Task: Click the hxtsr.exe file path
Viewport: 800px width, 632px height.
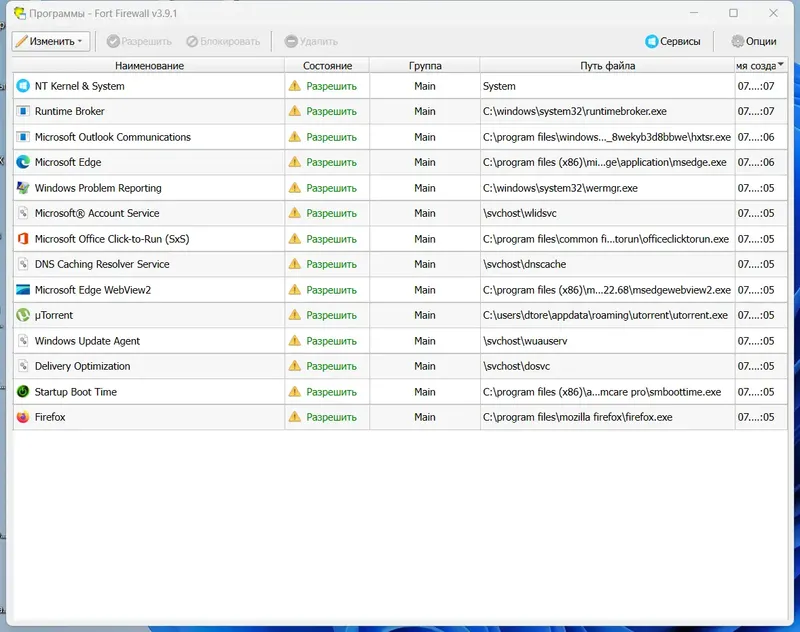Action: click(607, 137)
